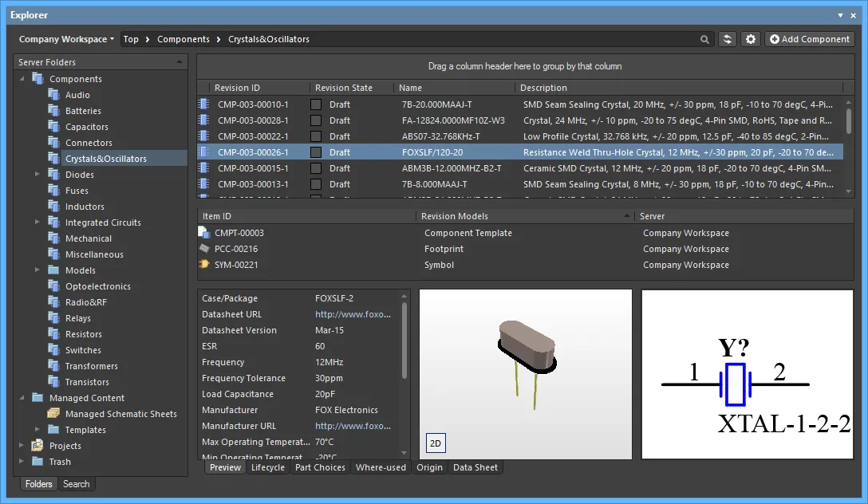Image resolution: width=868 pixels, height=504 pixels.
Task: Click the Footprint icon beside PCC-00216
Action: (x=204, y=249)
